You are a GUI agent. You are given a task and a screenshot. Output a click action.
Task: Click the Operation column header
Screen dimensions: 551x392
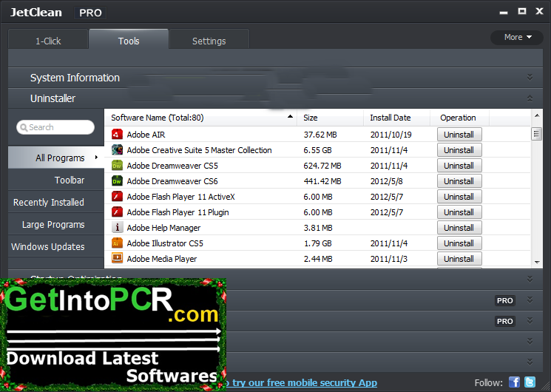pos(459,118)
